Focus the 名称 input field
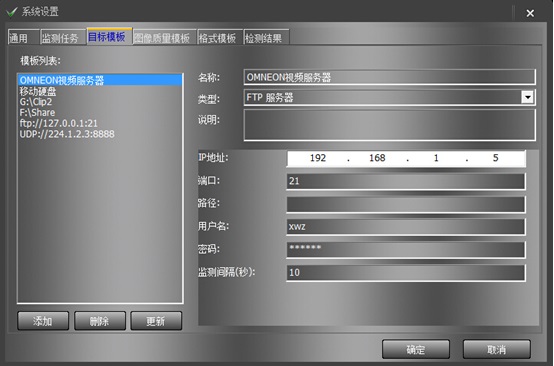554x366 pixels. [389, 77]
